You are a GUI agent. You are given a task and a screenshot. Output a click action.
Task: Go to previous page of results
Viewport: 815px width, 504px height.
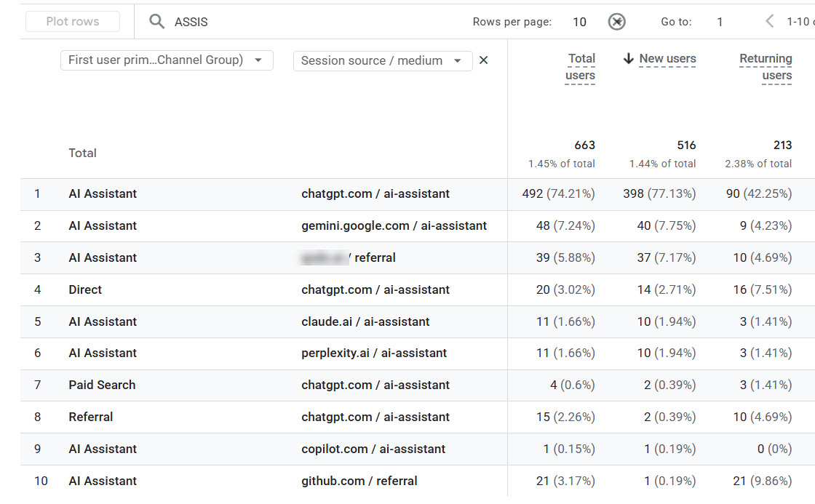click(770, 21)
